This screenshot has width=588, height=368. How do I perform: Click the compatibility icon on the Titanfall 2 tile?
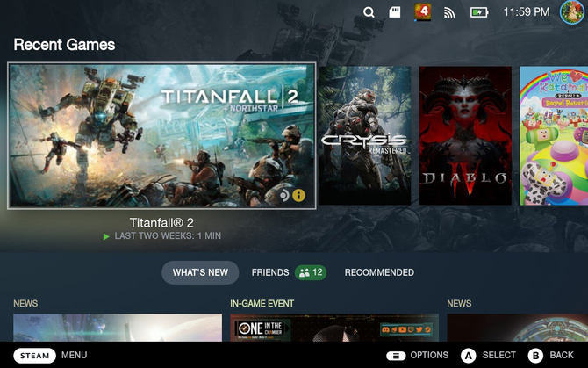click(283, 195)
